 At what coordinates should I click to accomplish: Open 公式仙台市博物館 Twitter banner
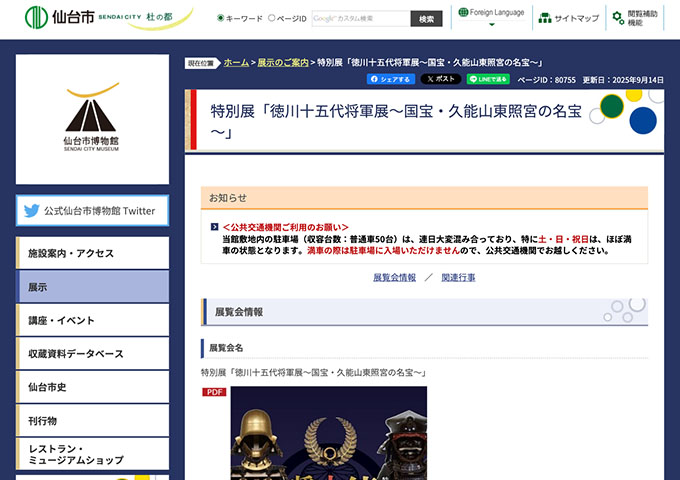[92, 211]
